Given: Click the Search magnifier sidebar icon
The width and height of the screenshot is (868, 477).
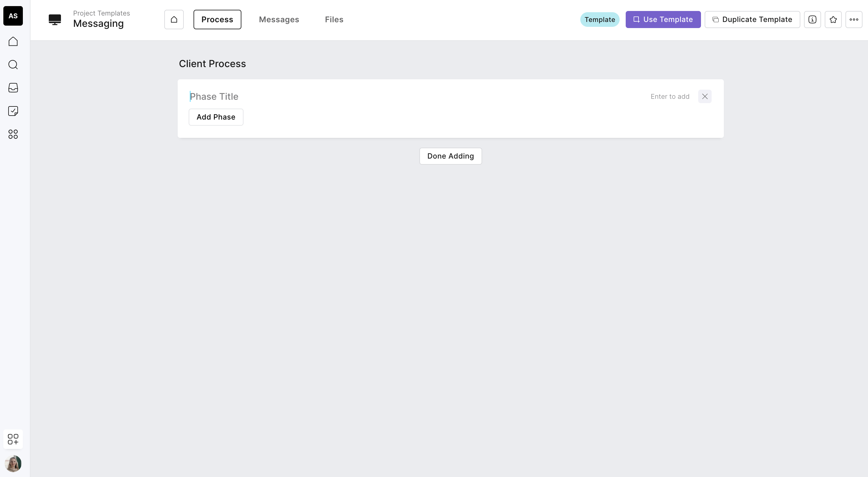Looking at the screenshot, I should click(x=13, y=64).
